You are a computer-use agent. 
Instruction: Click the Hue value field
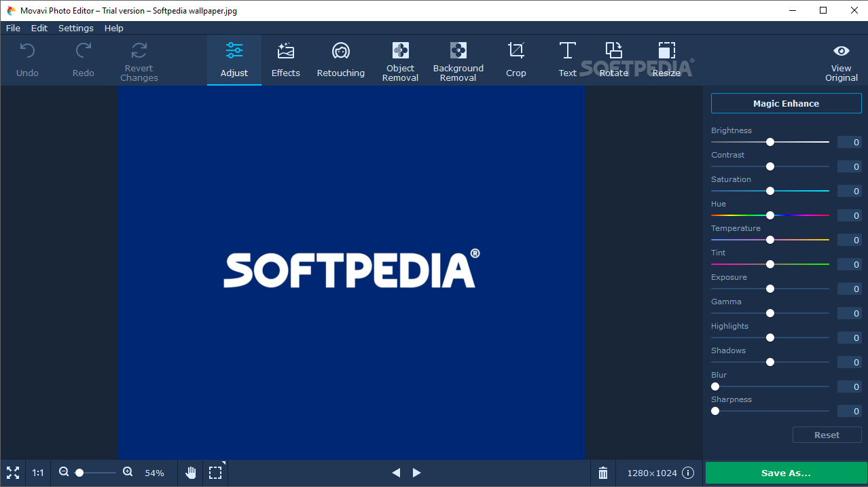[x=849, y=215]
